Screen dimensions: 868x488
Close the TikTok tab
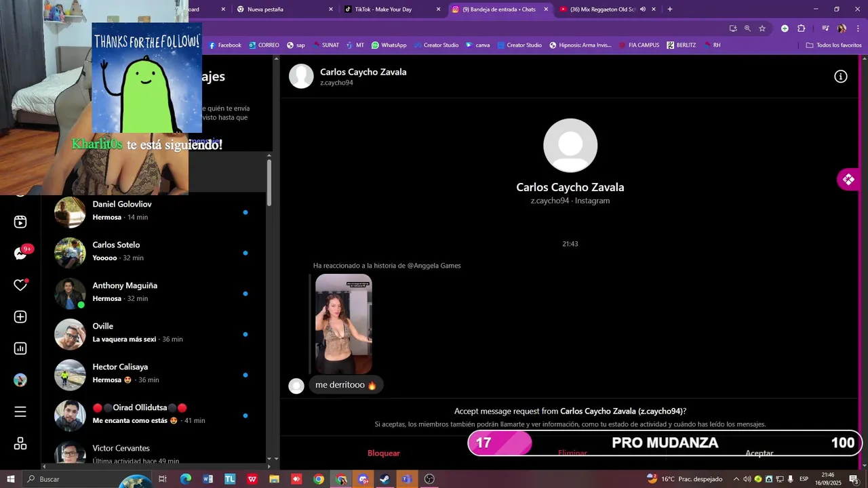[438, 9]
